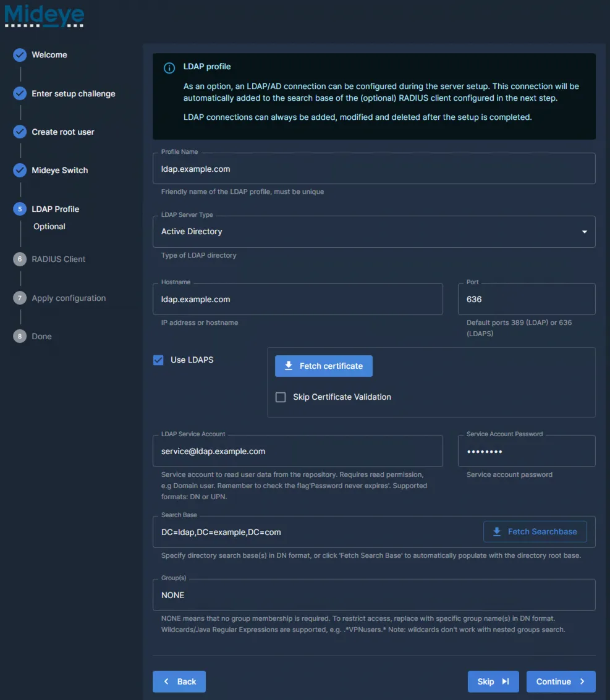
Task: Click the Group(s) field showing NONE
Action: 374,594
